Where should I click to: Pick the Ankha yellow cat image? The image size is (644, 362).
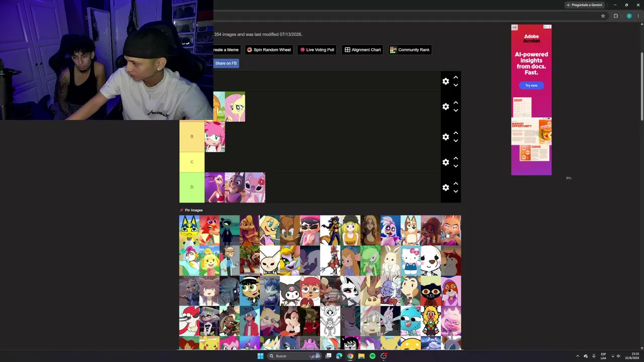click(189, 230)
